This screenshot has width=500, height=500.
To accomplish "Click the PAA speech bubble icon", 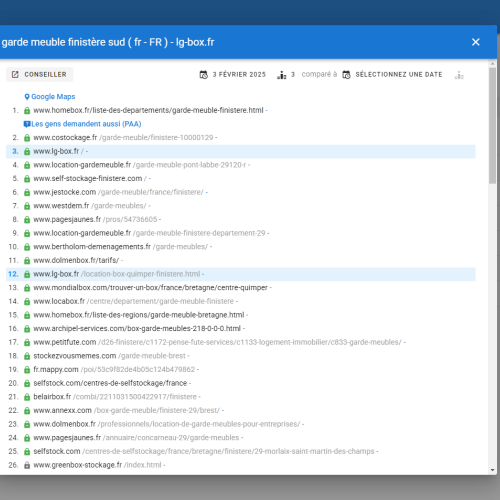I will [27, 124].
